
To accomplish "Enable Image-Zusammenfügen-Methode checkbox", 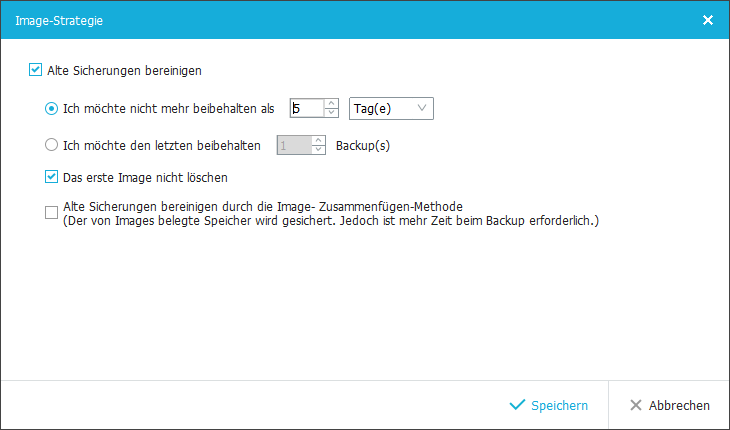I will [51, 213].
